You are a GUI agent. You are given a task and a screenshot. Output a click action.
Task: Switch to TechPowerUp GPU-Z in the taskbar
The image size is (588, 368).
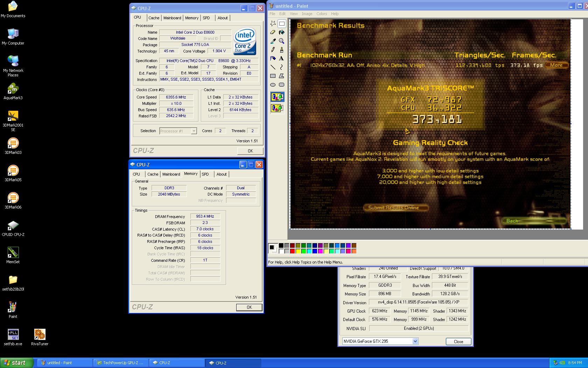tap(121, 363)
